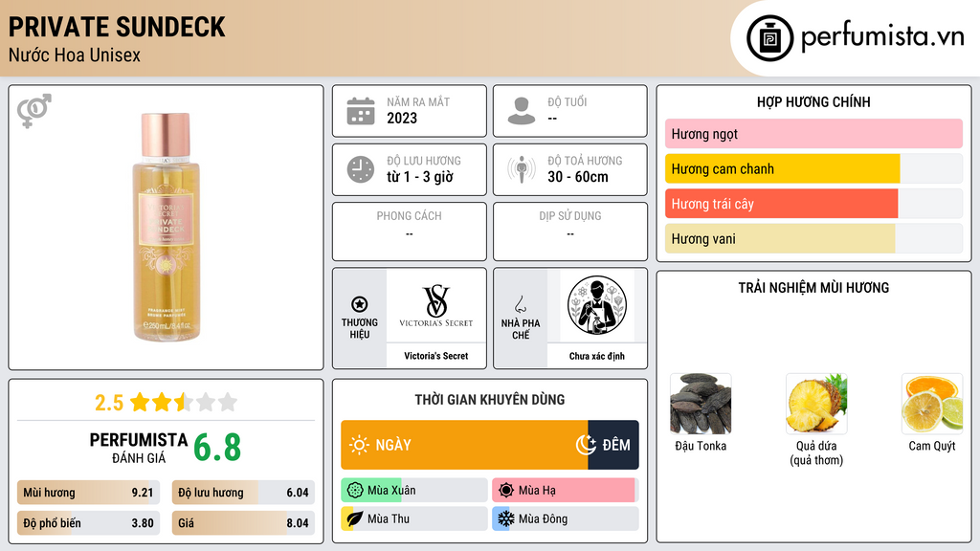The image size is (980, 551).
Task: Click the sun icon beside NGÀY
Action: (x=359, y=445)
